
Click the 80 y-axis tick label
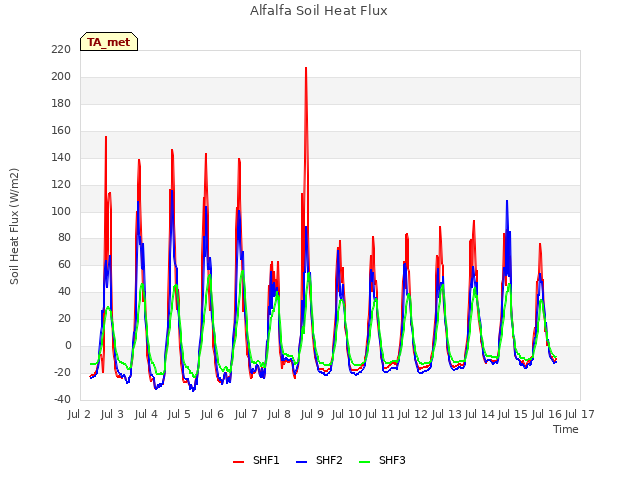[64, 237]
